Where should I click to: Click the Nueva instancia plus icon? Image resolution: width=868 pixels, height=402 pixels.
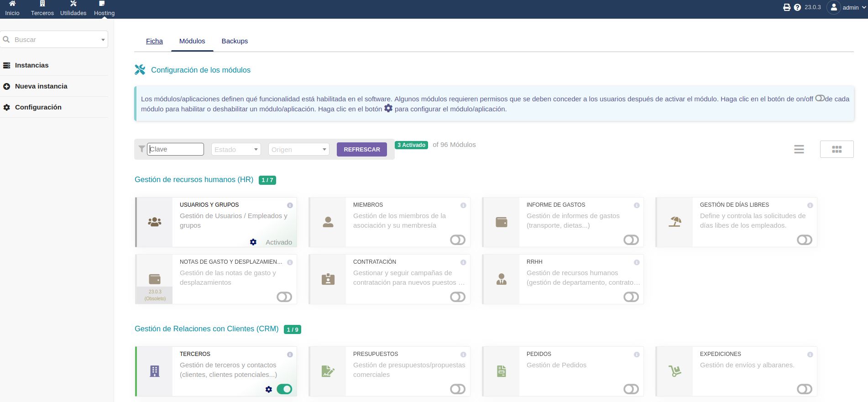[x=7, y=86]
